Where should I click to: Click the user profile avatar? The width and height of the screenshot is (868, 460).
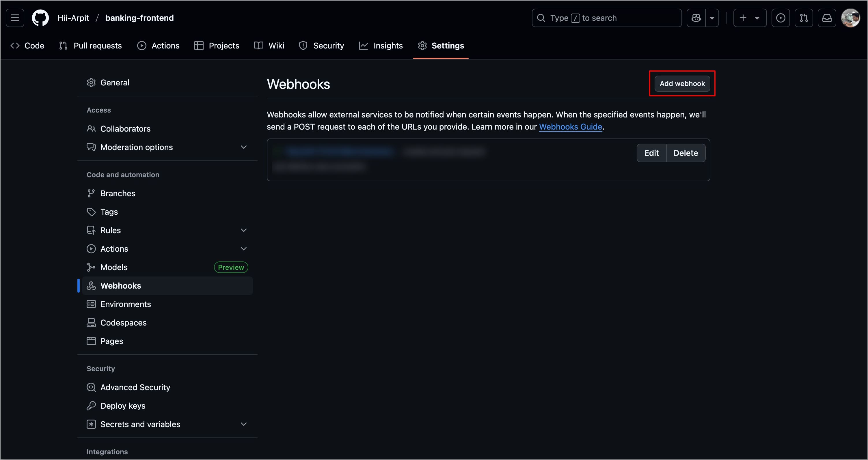(850, 18)
